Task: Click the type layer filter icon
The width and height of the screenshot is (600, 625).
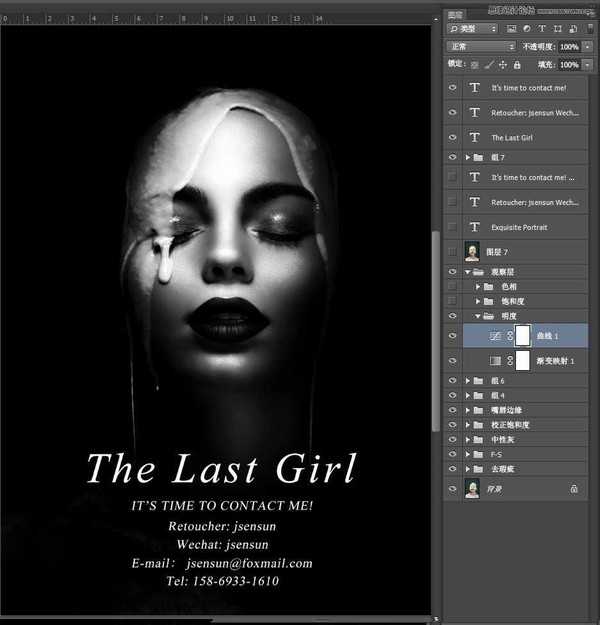Action: (541, 29)
